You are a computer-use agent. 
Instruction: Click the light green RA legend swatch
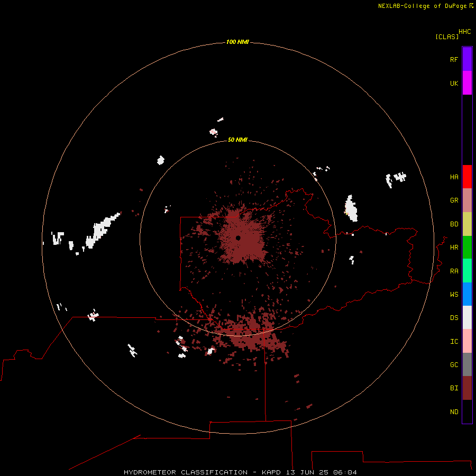[467, 271]
